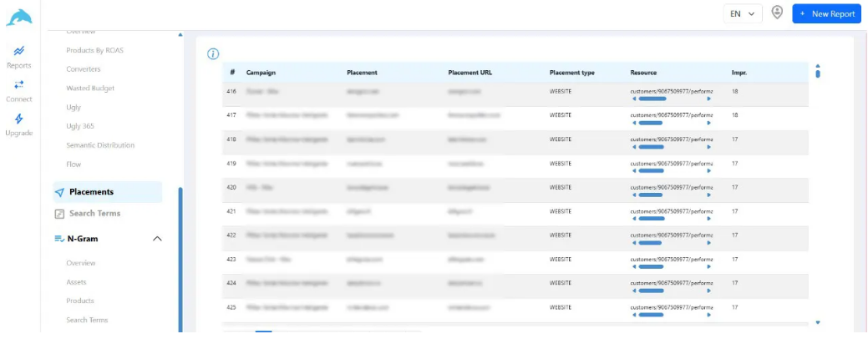Click the user account pin icon
Screen dimensions: 868x344
[777, 13]
